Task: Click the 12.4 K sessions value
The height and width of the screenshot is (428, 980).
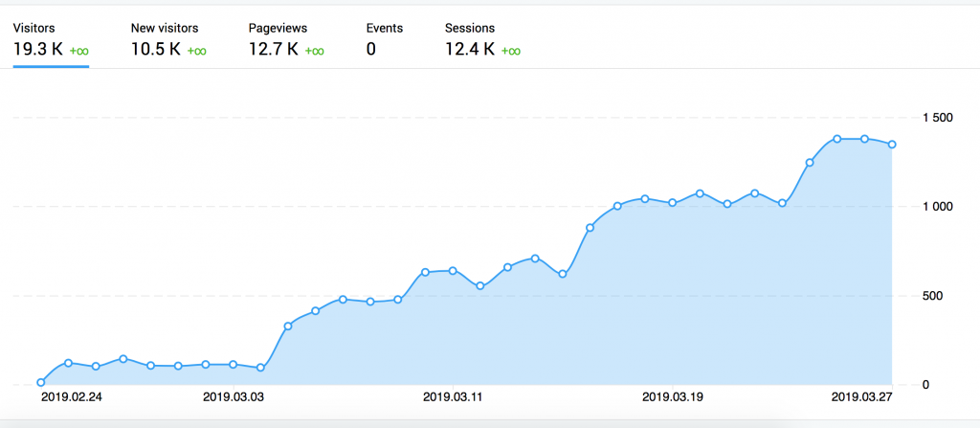Action: (x=470, y=49)
